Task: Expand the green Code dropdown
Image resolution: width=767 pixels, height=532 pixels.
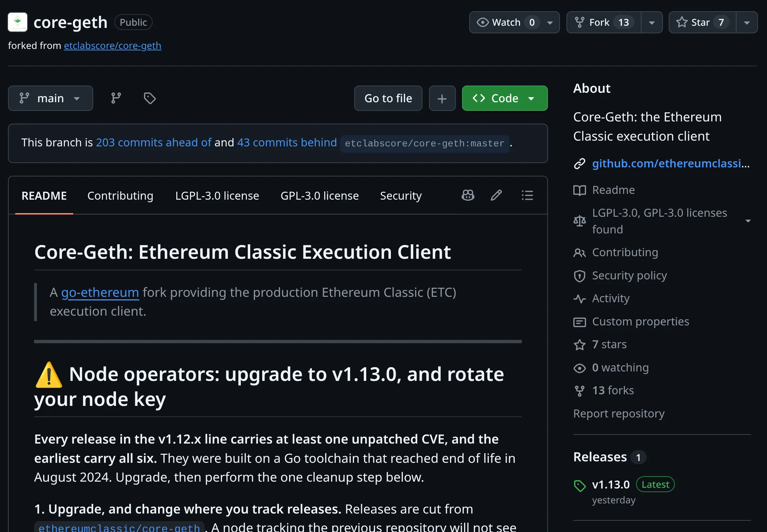Action: pyautogui.click(x=505, y=98)
